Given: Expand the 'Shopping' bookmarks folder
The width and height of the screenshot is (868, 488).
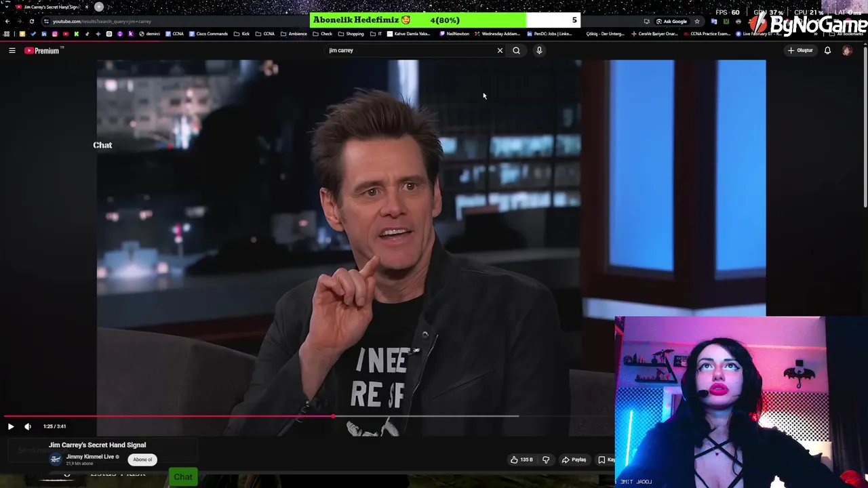Looking at the screenshot, I should click(351, 34).
